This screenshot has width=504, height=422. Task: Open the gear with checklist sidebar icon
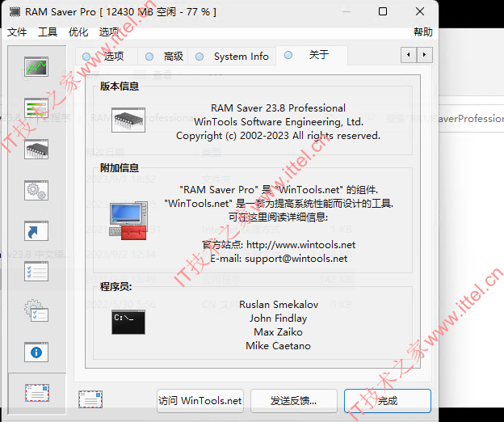click(36, 311)
